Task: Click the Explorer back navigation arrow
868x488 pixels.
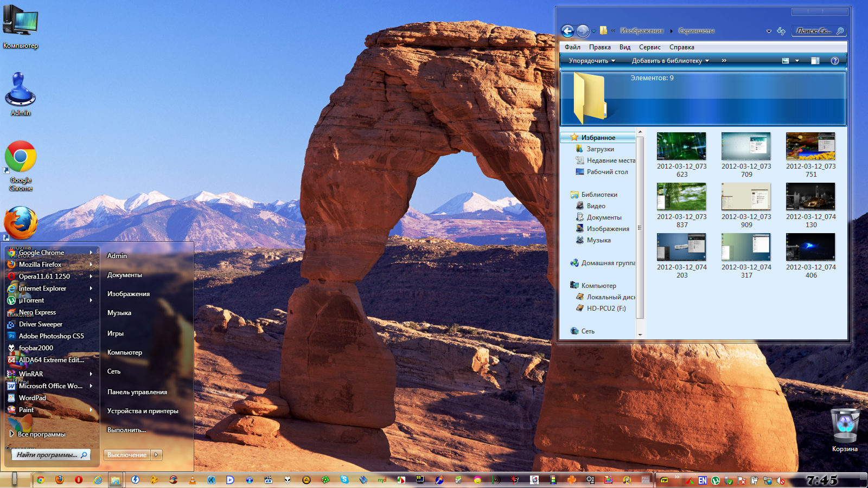Action: pyautogui.click(x=567, y=31)
